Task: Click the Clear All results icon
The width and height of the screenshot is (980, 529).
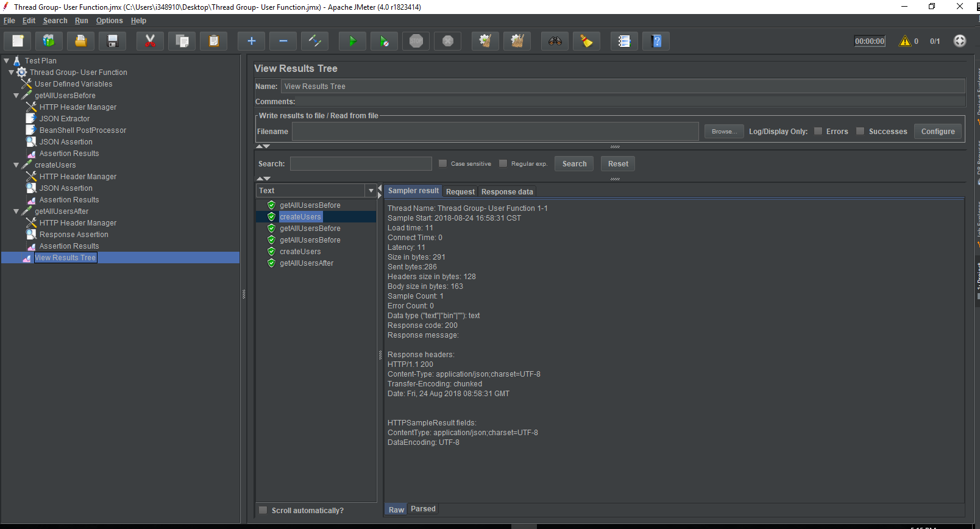Action: (x=517, y=41)
